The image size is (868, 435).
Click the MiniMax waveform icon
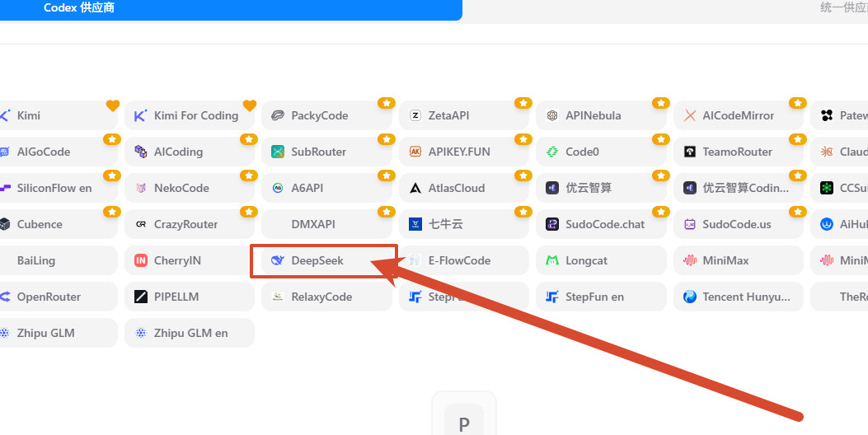click(690, 260)
